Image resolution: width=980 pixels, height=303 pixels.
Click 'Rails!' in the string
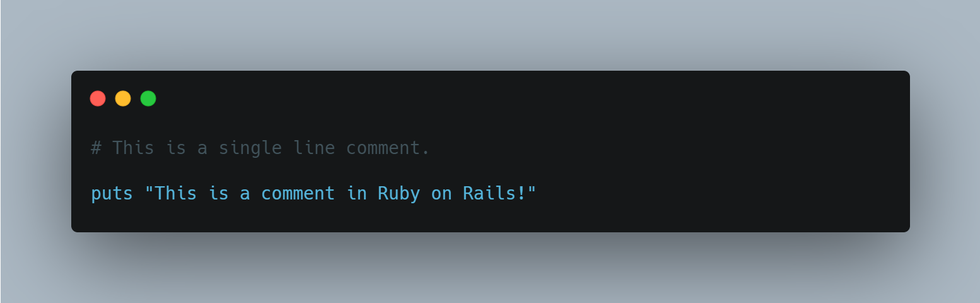pos(494,193)
